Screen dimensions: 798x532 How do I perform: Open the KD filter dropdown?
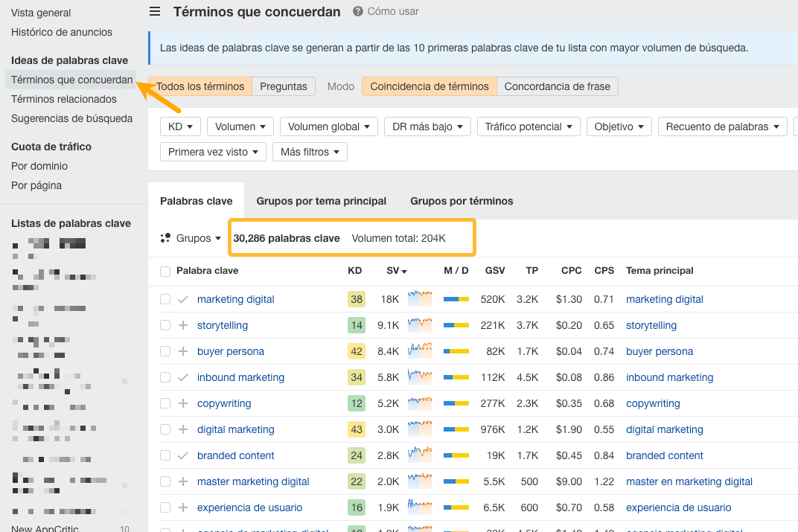(x=180, y=126)
